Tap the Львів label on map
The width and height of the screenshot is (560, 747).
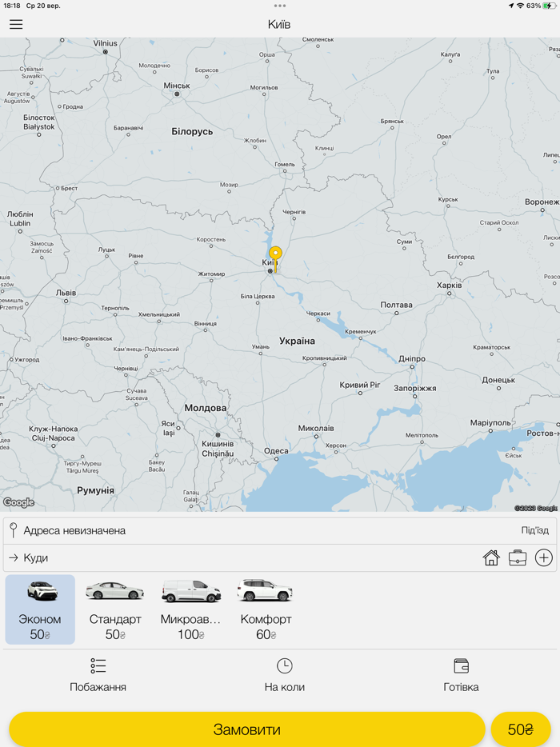click(x=66, y=293)
